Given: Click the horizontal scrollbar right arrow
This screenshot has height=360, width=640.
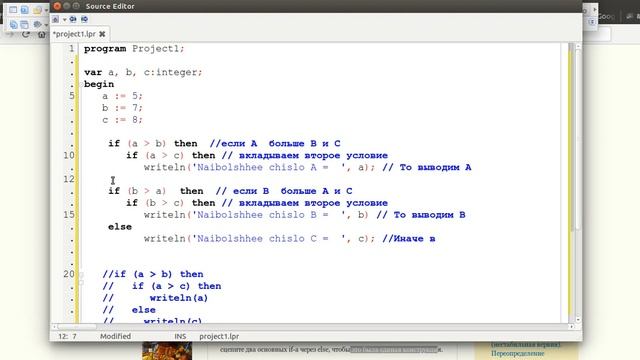Looking at the screenshot, I should pos(571,327).
